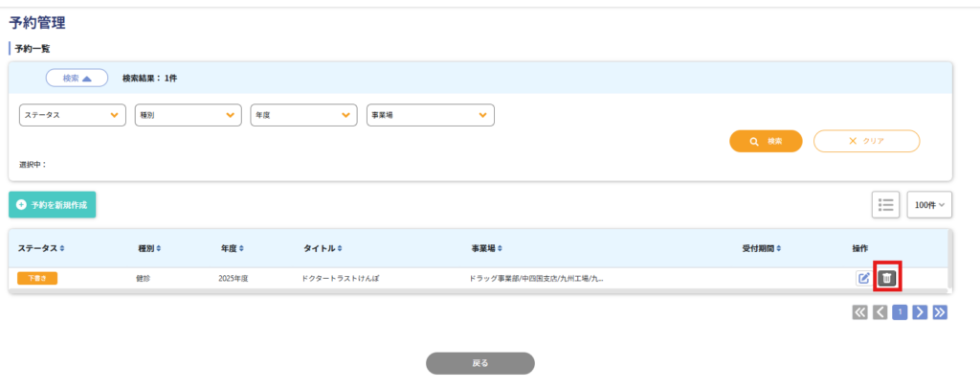Click the trash delete icon in row

pyautogui.click(x=887, y=278)
